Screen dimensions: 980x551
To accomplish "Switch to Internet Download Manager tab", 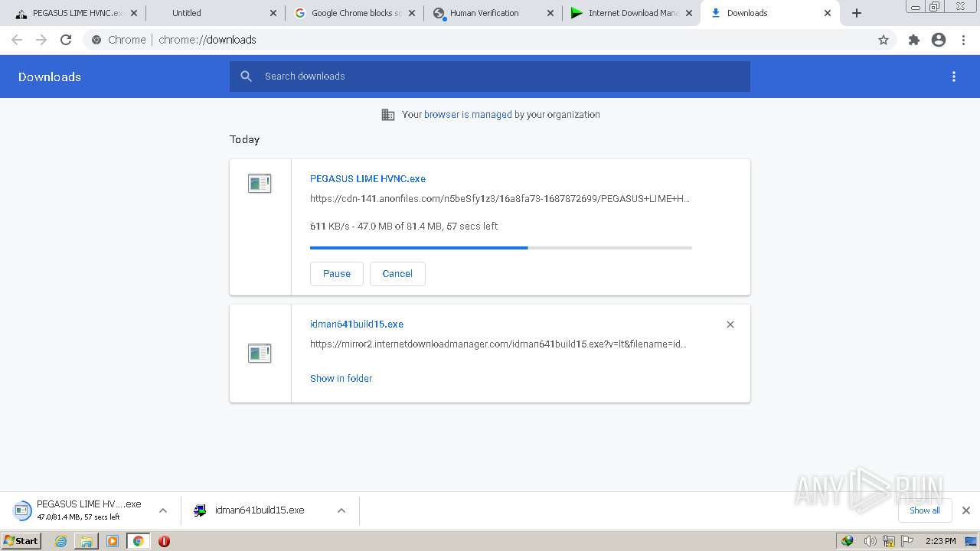I will 633,13.
